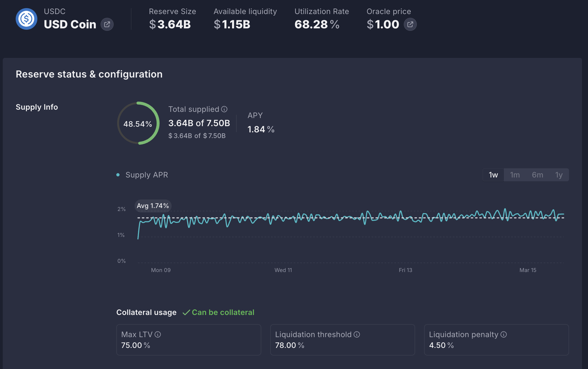Open external link next to USD Coin
Viewport: 588px width, 369px height.
(x=107, y=24)
